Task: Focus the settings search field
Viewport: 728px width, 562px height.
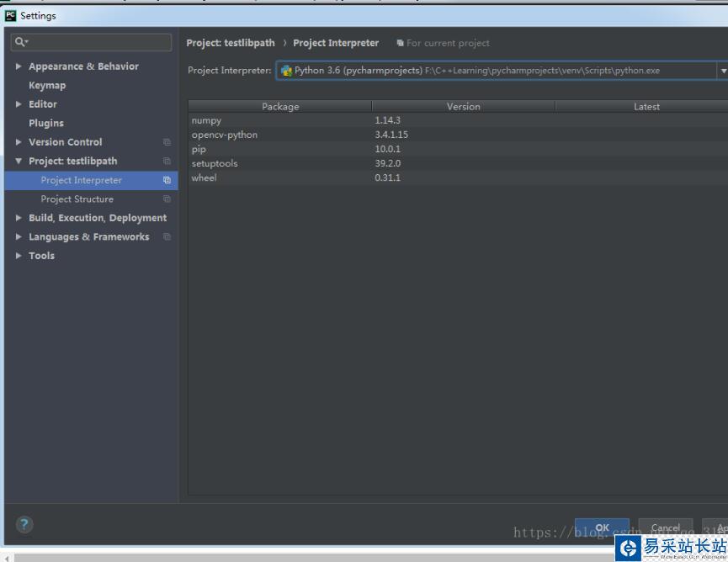Action: pos(91,42)
